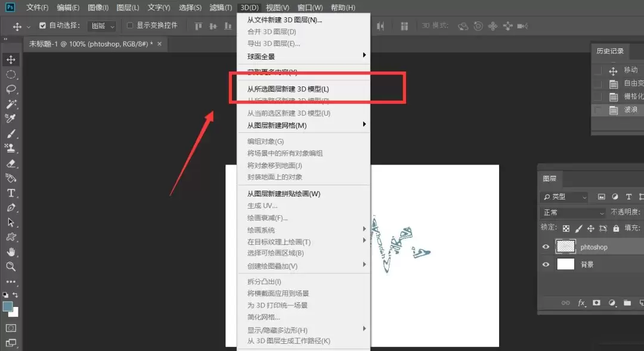
Task: Choose the Eraser tool
Action: click(11, 163)
